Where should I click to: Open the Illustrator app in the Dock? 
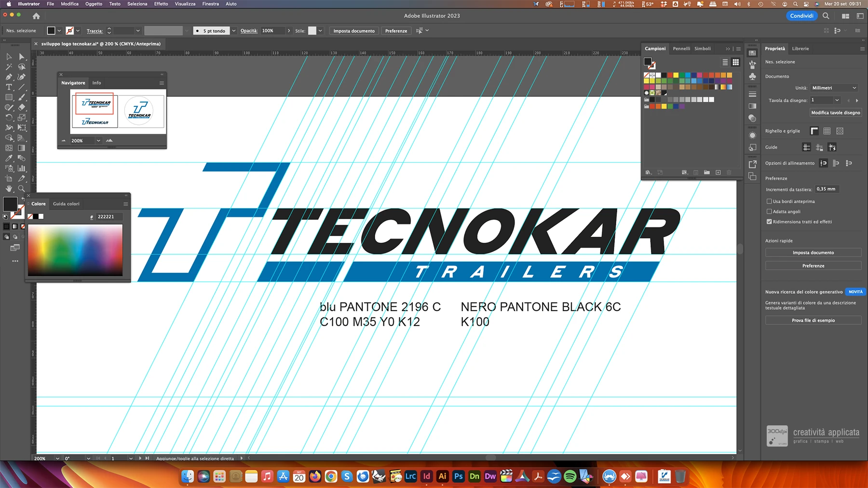coord(442,476)
